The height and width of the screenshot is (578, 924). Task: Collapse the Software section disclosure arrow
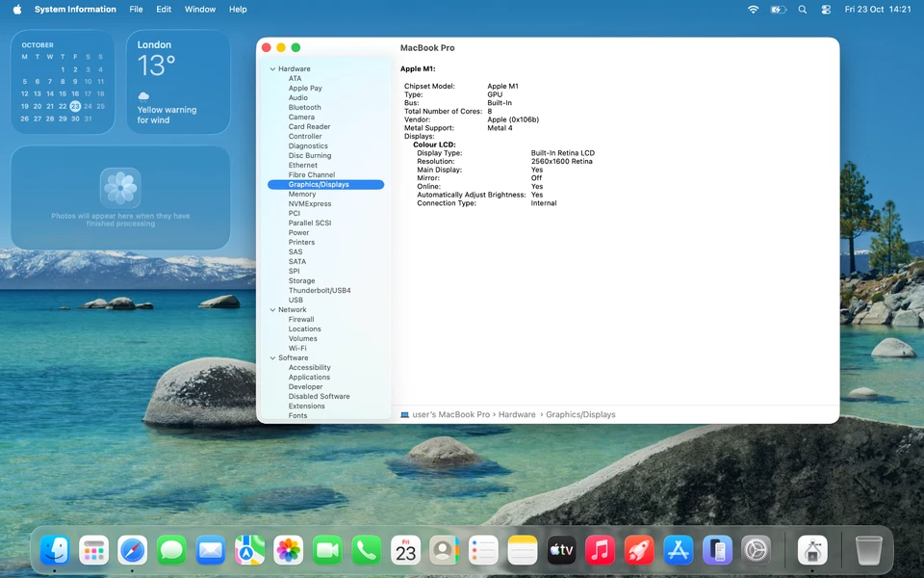[x=272, y=358]
